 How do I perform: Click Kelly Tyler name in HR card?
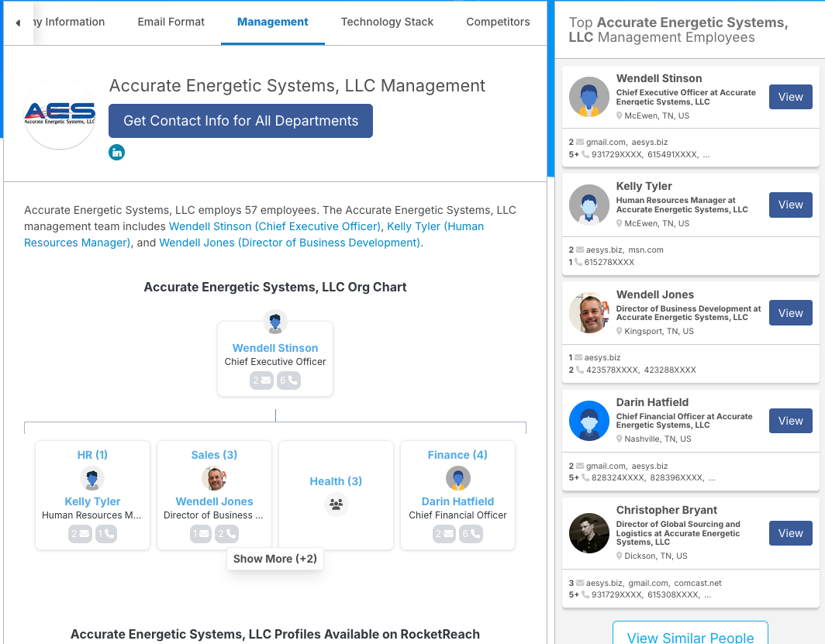tap(92, 501)
